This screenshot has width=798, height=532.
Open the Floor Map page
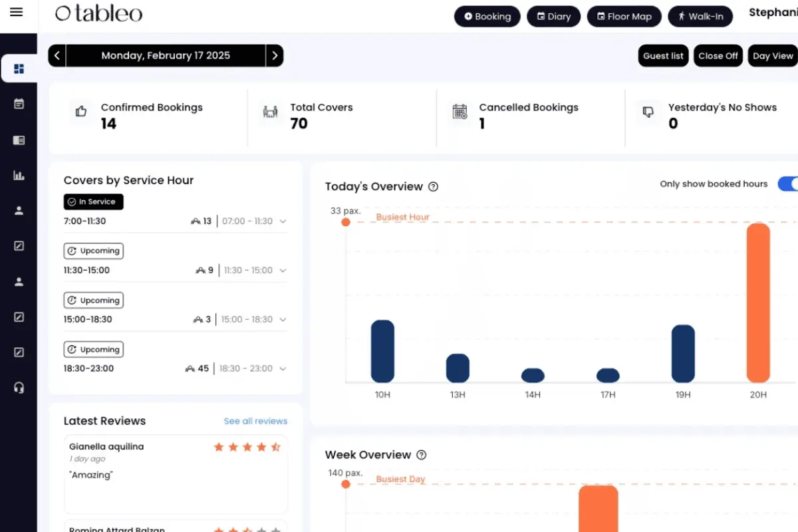click(624, 17)
